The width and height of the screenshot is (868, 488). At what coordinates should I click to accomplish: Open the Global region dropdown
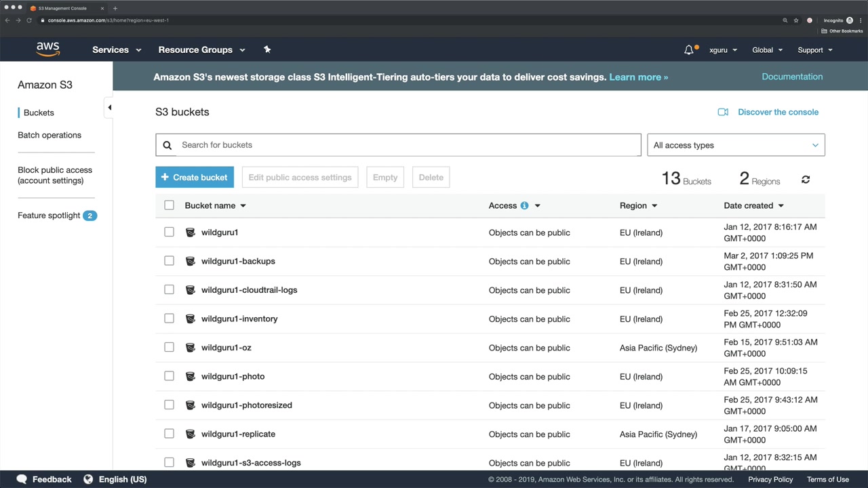coord(767,49)
